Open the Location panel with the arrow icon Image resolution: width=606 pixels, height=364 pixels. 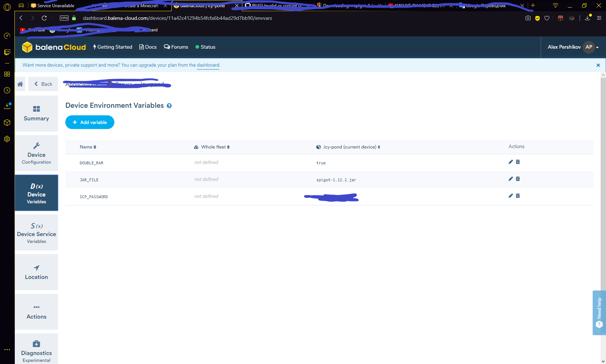(36, 272)
